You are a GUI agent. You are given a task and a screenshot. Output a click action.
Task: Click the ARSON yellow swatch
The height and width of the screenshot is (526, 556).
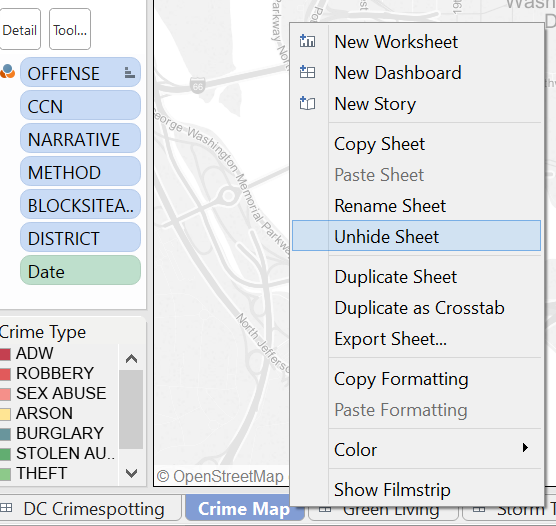coord(5,414)
